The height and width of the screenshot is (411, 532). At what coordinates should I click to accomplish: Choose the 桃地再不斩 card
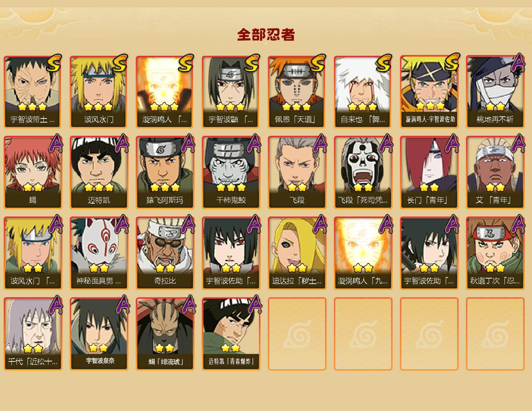coord(495,92)
